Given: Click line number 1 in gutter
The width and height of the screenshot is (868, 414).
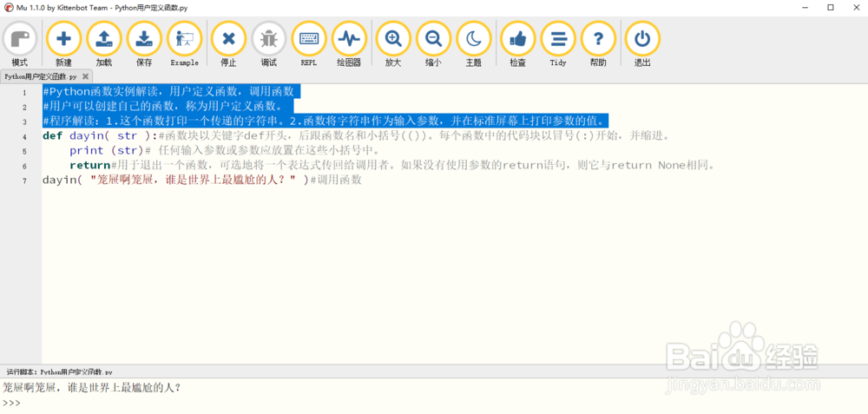Looking at the screenshot, I should [24, 92].
